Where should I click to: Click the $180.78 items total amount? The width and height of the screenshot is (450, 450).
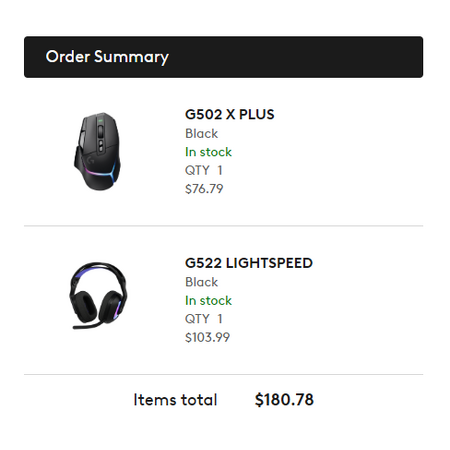[x=284, y=399]
